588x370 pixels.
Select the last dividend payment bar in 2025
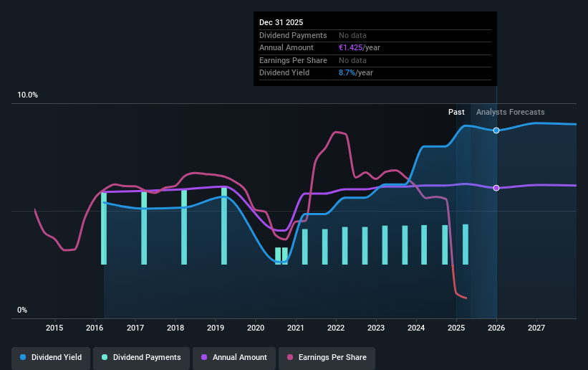point(466,245)
